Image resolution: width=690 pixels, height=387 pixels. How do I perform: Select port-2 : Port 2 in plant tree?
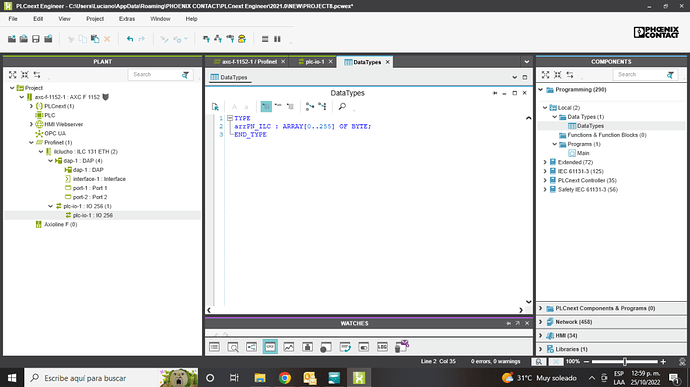(x=90, y=197)
